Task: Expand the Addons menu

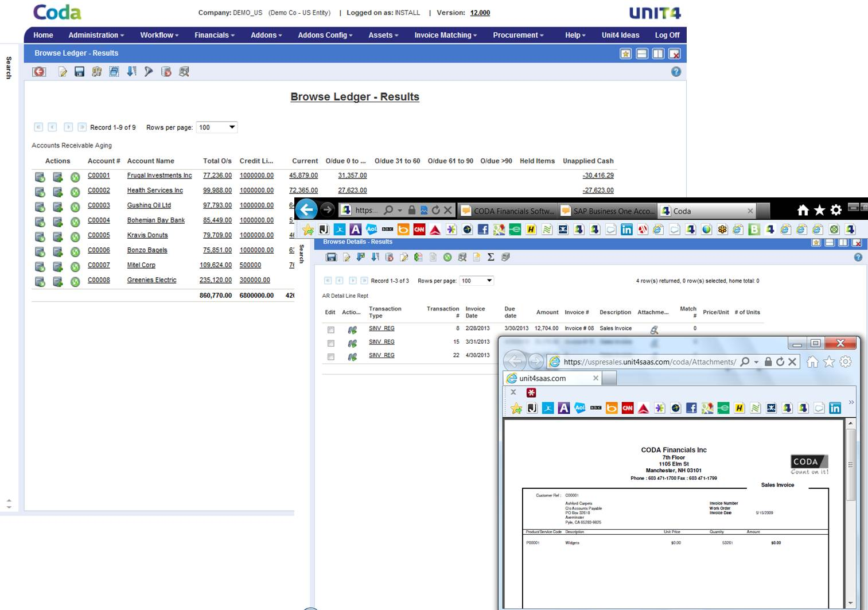Action: pos(266,35)
